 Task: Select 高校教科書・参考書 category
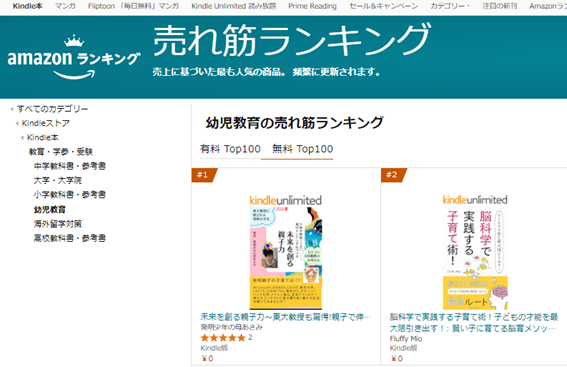[70, 238]
